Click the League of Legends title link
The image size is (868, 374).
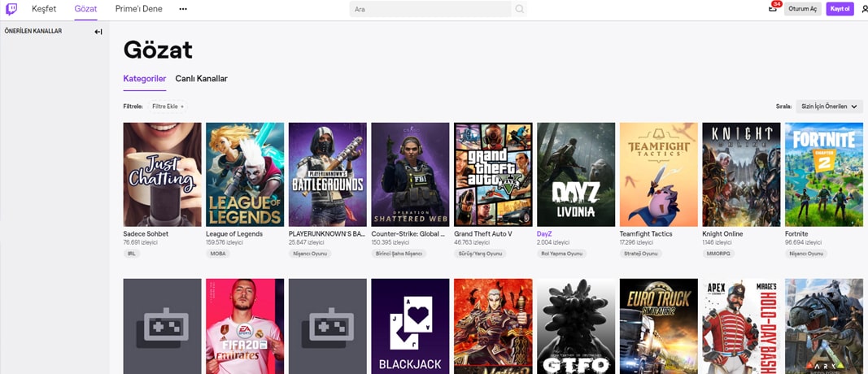(x=234, y=234)
